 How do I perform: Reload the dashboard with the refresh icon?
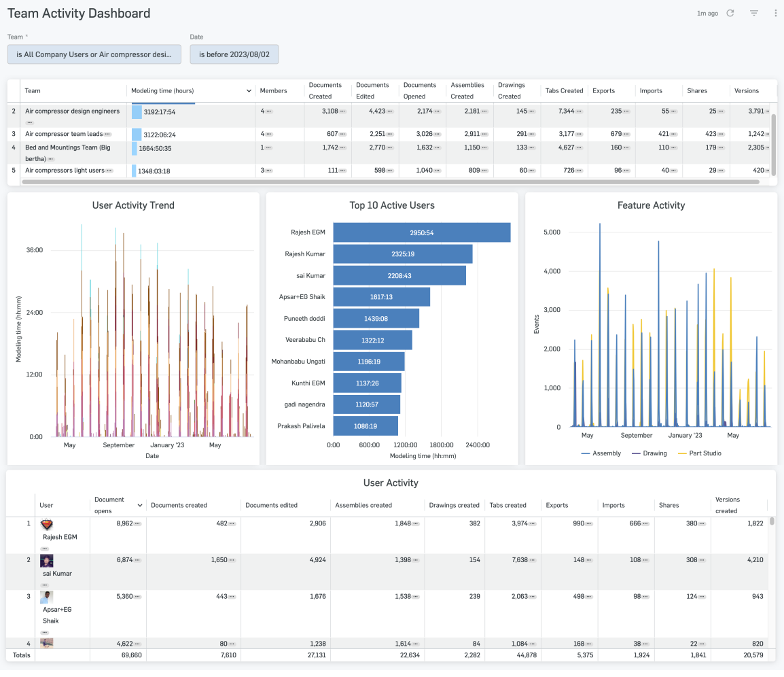730,13
